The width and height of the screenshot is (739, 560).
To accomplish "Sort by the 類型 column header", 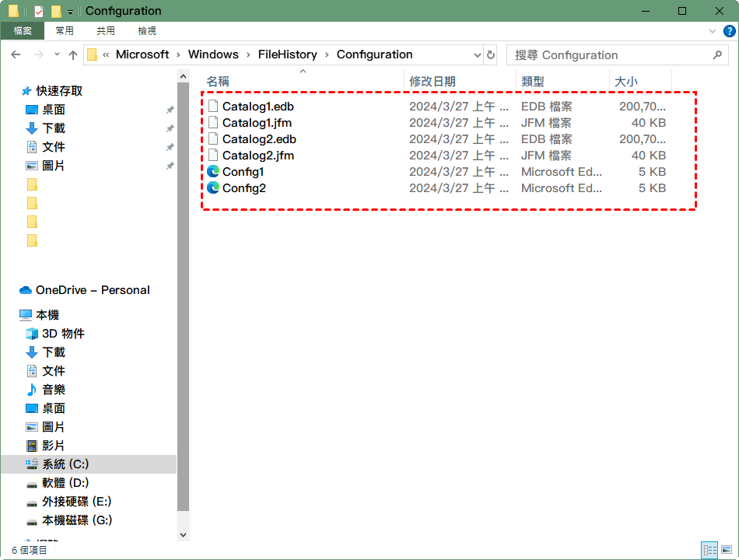I will coord(562,81).
